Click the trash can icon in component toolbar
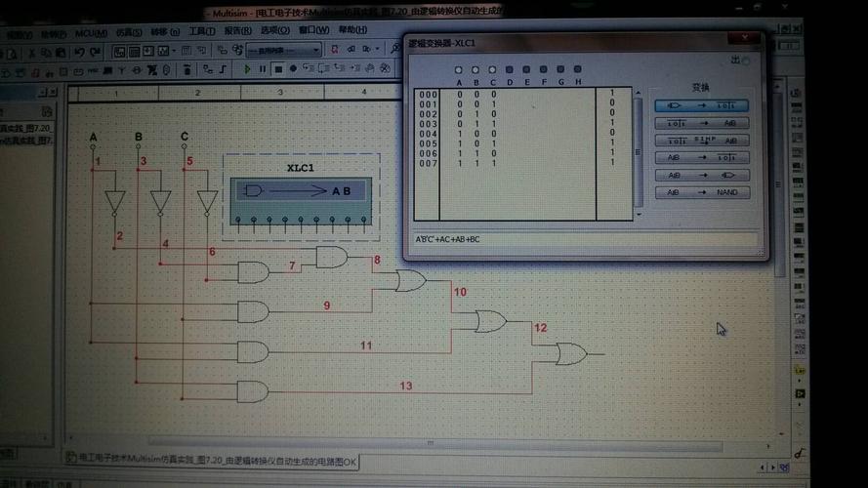 coord(187,69)
